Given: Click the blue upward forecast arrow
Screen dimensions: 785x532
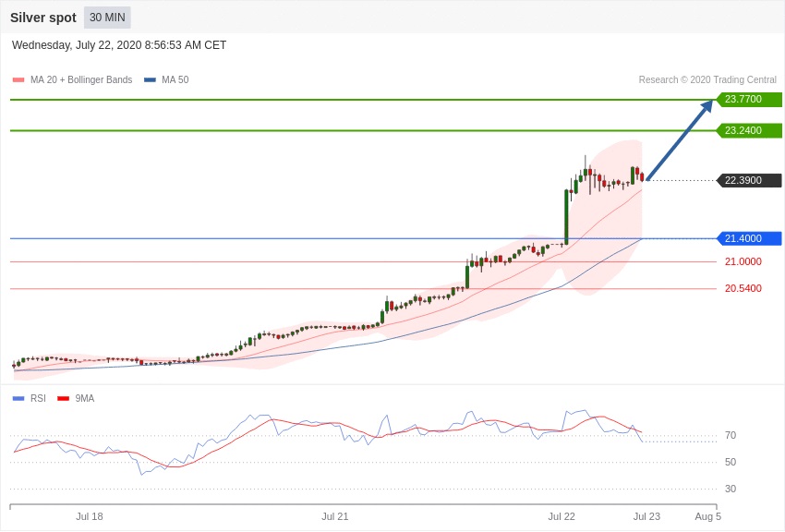Looking at the screenshot, I should tap(680, 140).
